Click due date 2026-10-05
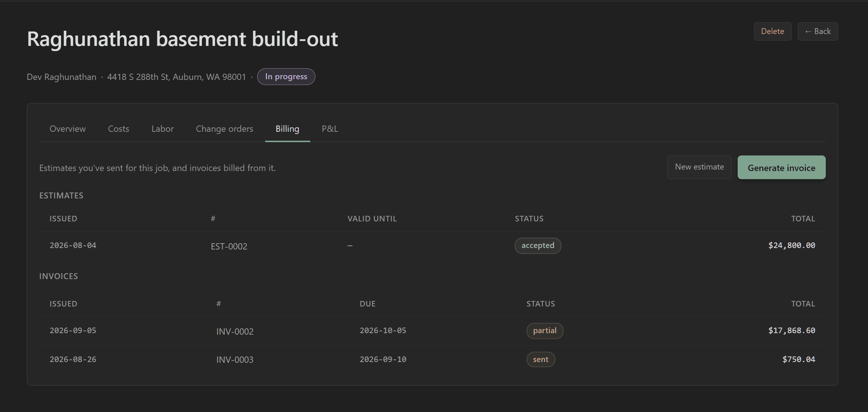This screenshot has height=412, width=868. [383, 331]
